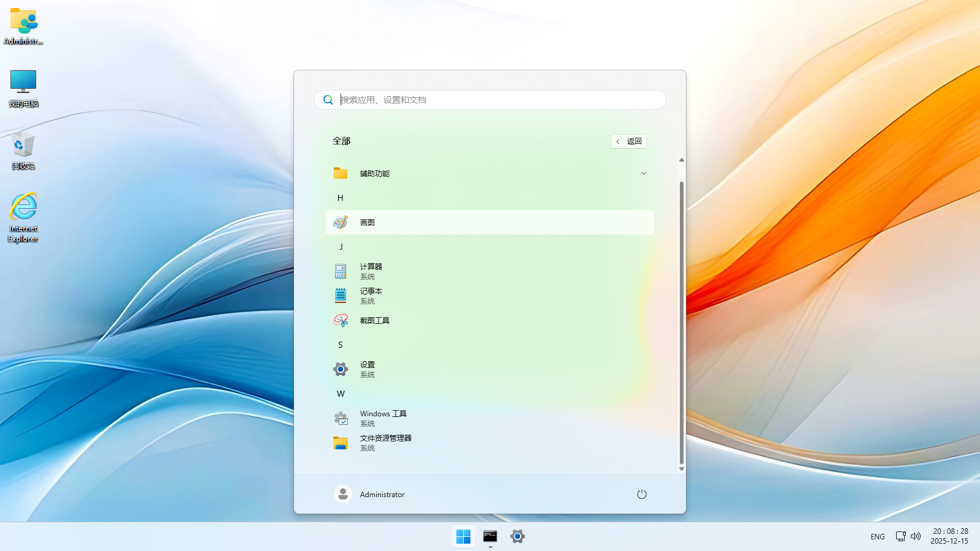Open File Explorer (文件资源管理器) icon

[x=341, y=443]
